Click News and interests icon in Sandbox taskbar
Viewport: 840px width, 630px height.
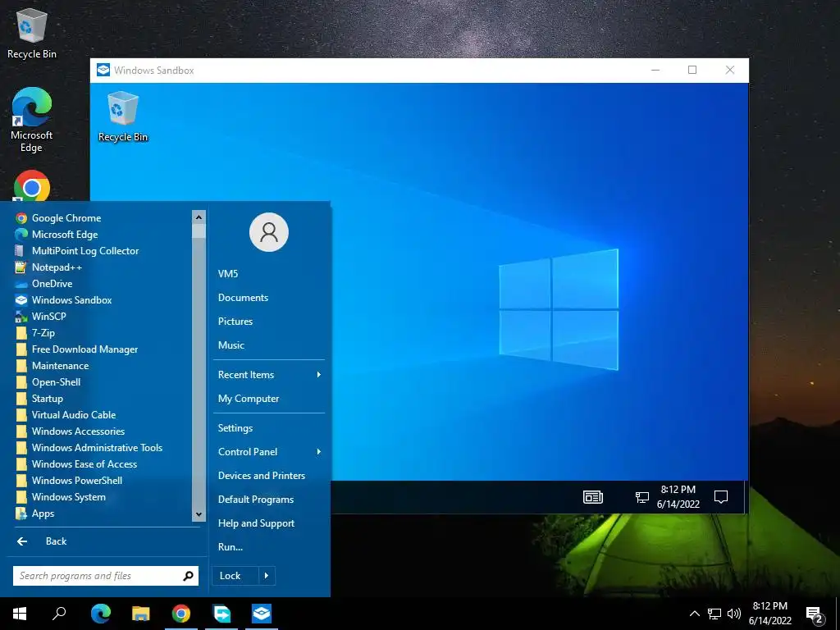click(593, 497)
